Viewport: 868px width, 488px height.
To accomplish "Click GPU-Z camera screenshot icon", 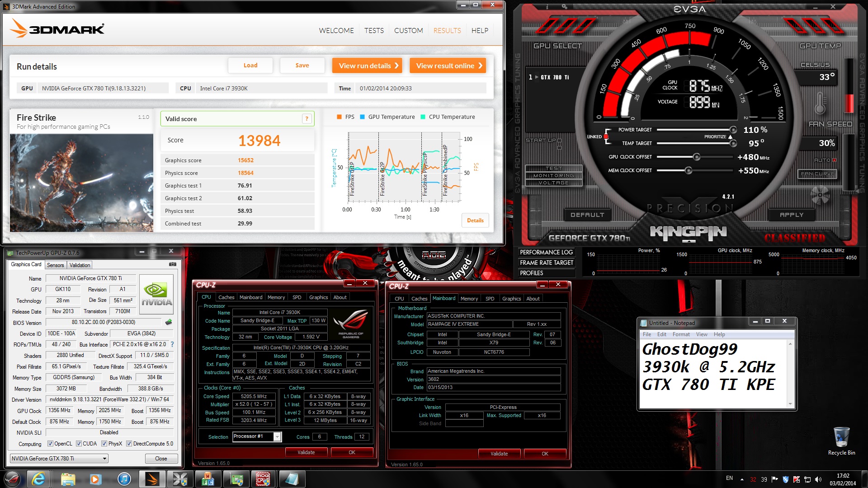I will coord(172,264).
